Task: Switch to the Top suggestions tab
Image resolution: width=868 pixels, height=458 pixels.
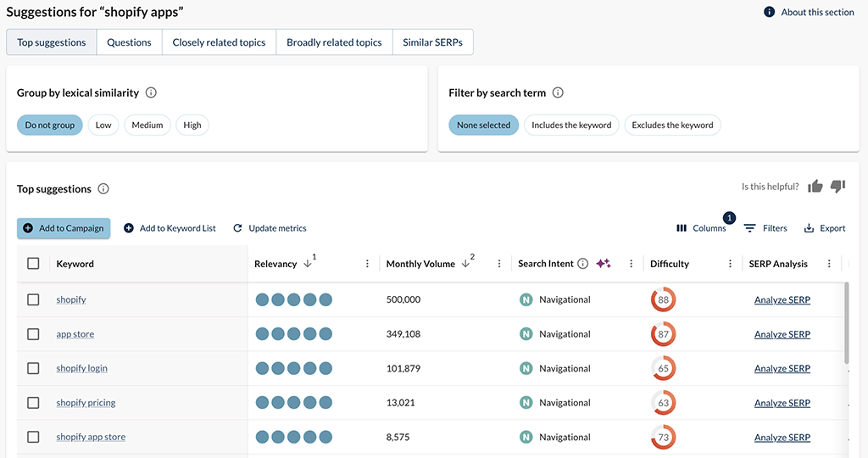Action: 52,42
